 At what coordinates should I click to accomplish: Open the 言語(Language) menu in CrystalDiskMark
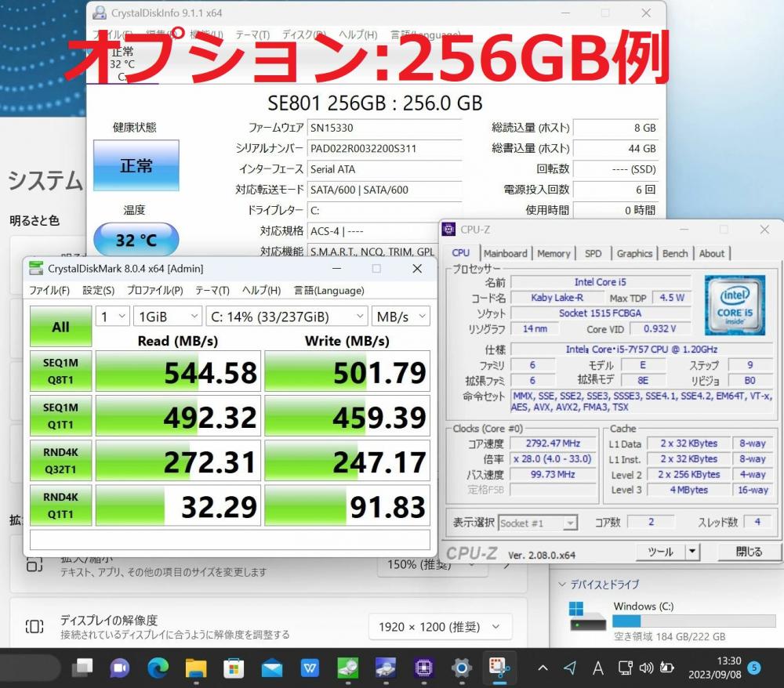(329, 290)
